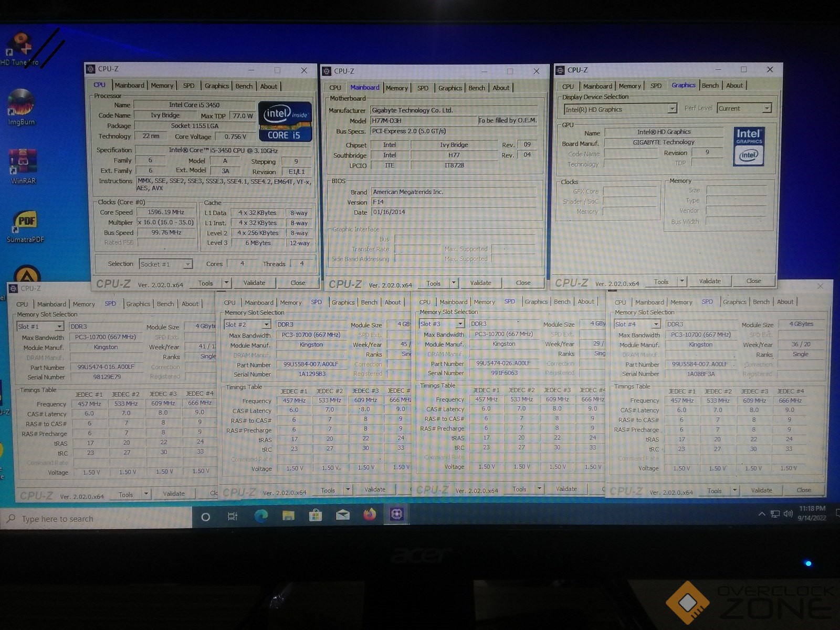The image size is (840, 630).
Task: Click the Intel Graphics logo badge
Action: (x=749, y=147)
